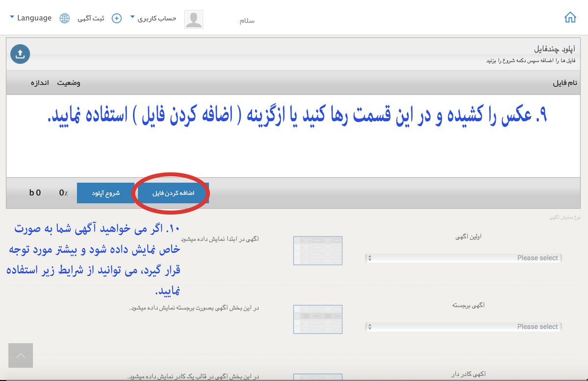Go to the home page icon
588x381 pixels.
[x=570, y=17]
